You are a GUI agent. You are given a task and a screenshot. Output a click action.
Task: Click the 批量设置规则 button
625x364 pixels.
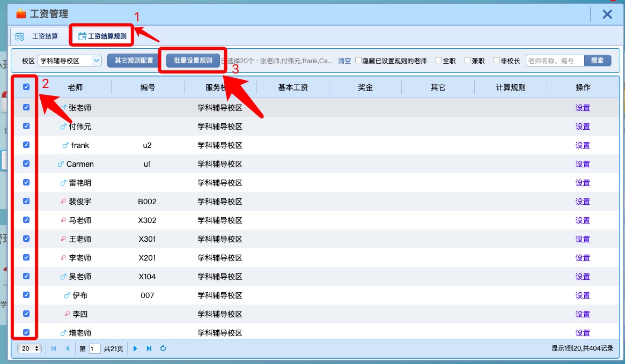point(193,61)
